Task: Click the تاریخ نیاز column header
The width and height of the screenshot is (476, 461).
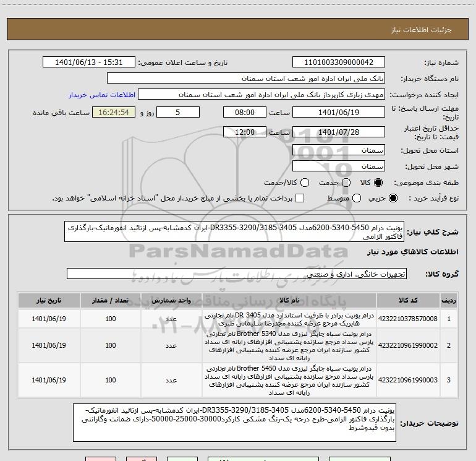Action: (x=49, y=300)
